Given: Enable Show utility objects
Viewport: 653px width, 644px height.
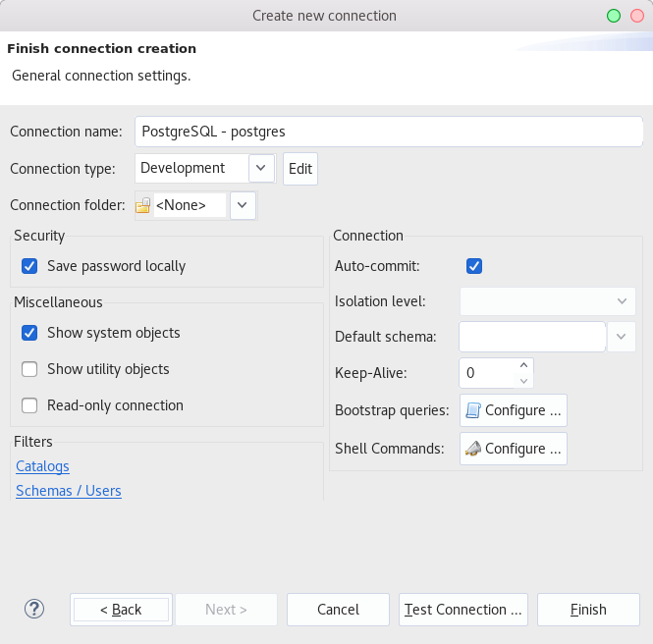Looking at the screenshot, I should click(x=29, y=369).
